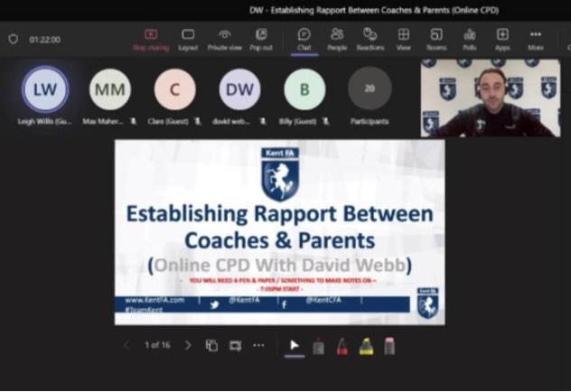Click the slide title Establishing Rapport Between
The width and height of the screenshot is (571, 392).
click(x=280, y=214)
